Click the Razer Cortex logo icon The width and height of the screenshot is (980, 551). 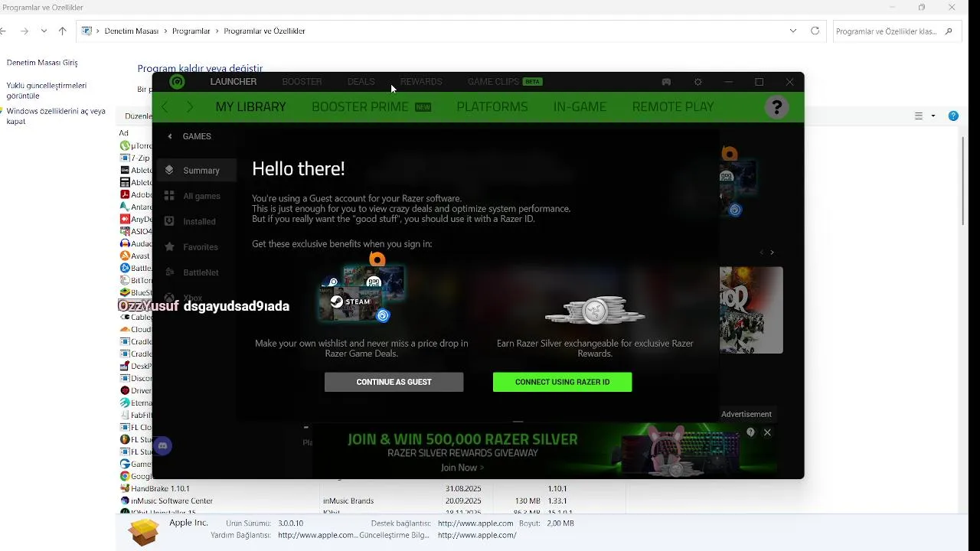click(x=177, y=82)
